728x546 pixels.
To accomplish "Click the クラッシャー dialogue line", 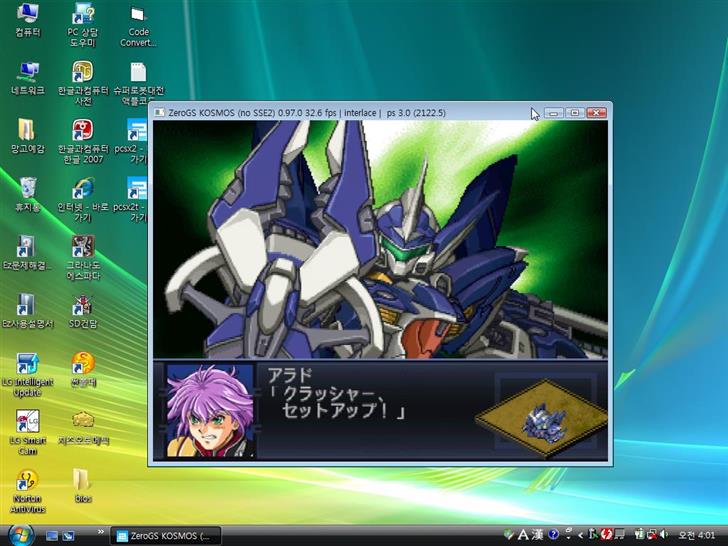I will (328, 395).
